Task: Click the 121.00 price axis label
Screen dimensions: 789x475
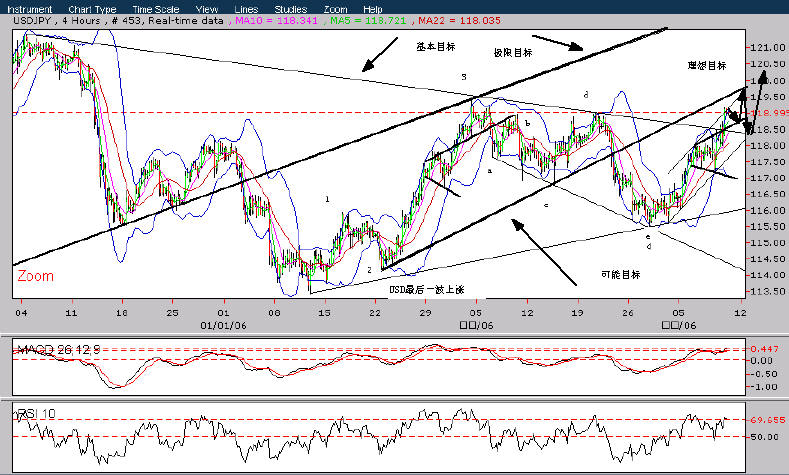Action: click(768, 48)
